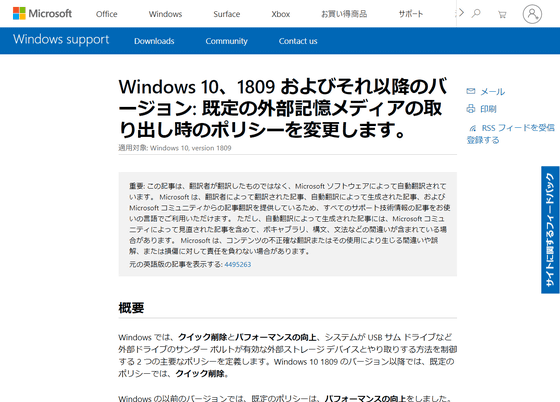
Task: Click the 印刷 link
Action: pos(488,109)
